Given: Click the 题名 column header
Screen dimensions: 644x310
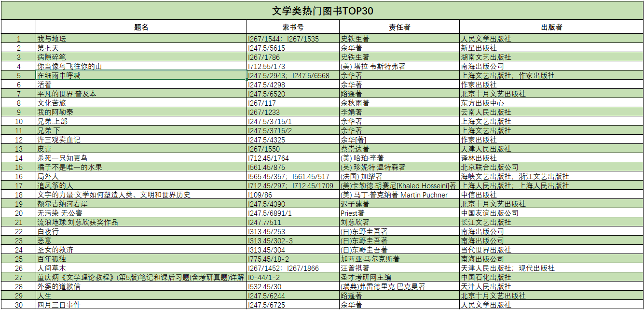Looking at the screenshot, I should tap(141, 27).
